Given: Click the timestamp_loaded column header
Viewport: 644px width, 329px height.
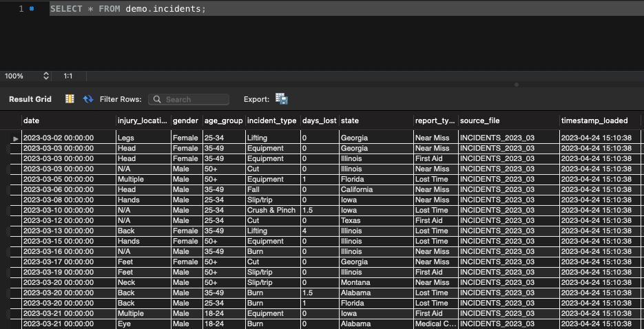Looking at the screenshot, I should 600,120.
